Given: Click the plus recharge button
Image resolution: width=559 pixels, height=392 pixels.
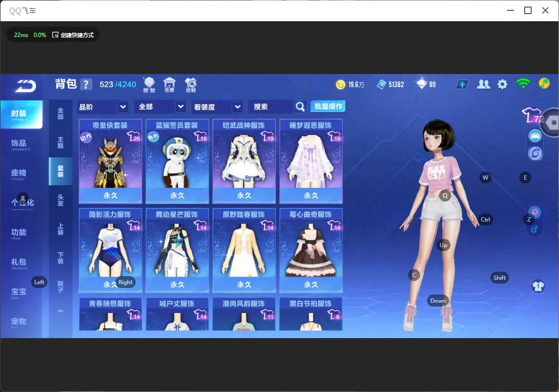Looking at the screenshot, I should point(461,84).
